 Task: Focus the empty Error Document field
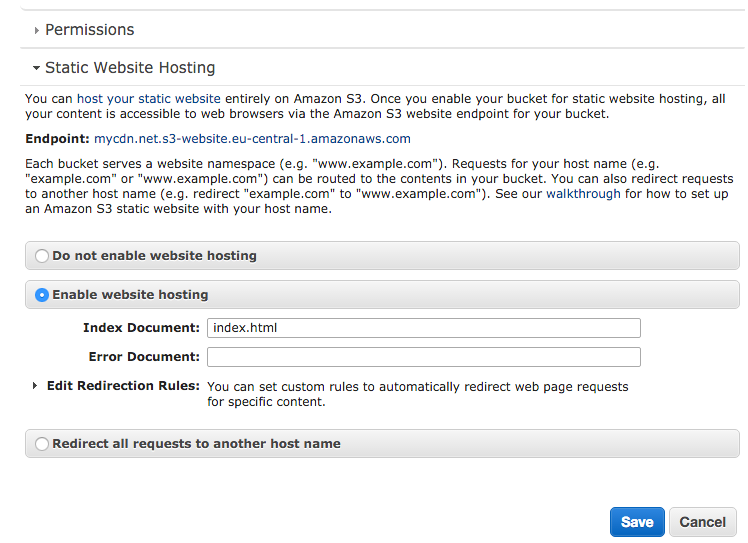pyautogui.click(x=424, y=357)
